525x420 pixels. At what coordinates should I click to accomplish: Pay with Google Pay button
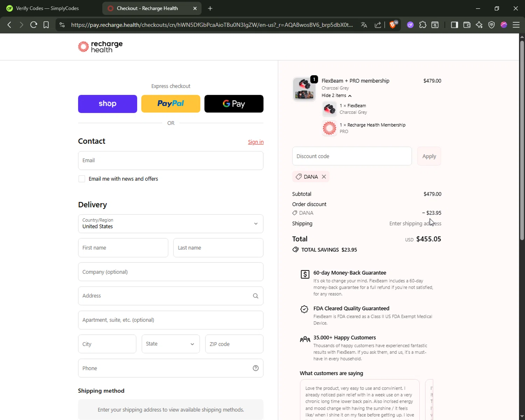[x=234, y=104]
